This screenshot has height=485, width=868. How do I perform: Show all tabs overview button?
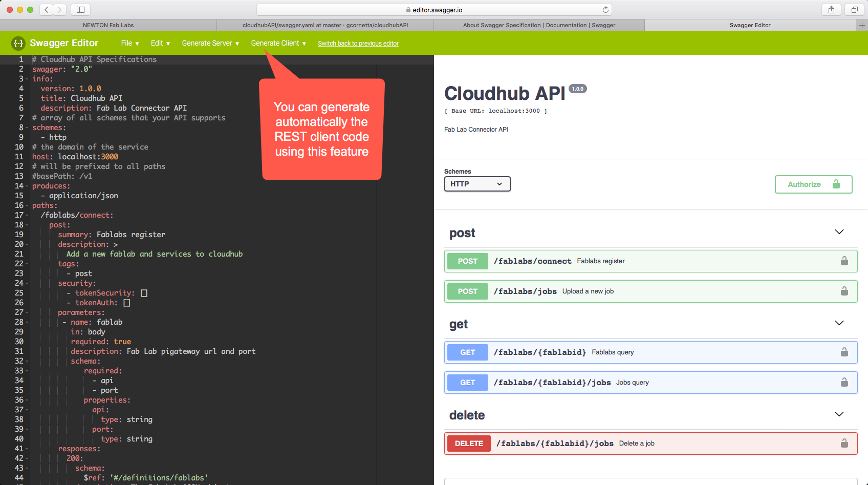click(854, 10)
